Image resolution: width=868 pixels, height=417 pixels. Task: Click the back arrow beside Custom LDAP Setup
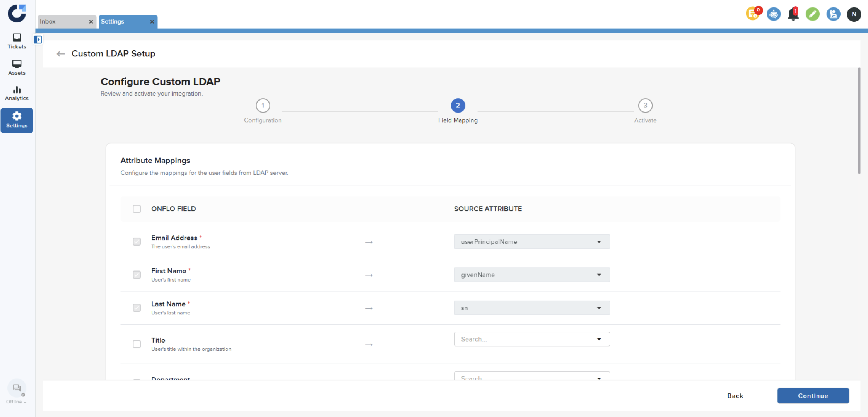(61, 54)
